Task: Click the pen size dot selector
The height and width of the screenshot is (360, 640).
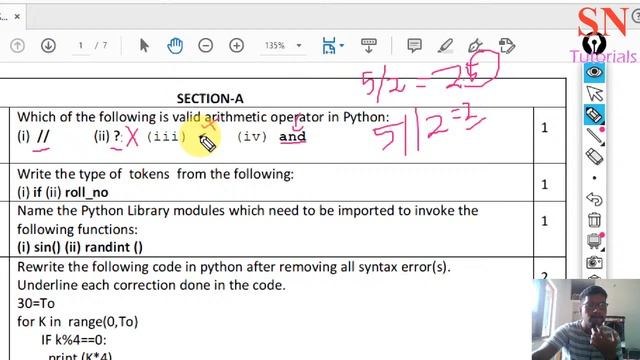Action: 594,178
